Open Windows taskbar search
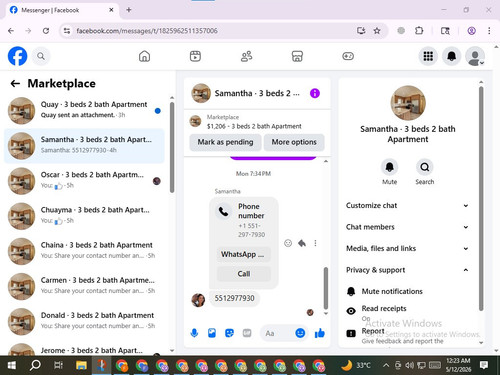The height and width of the screenshot is (375, 500). pyautogui.click(x=35, y=366)
